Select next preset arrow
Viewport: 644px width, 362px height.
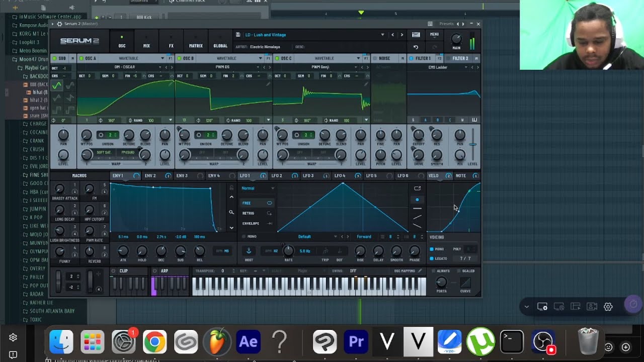pyautogui.click(x=401, y=35)
